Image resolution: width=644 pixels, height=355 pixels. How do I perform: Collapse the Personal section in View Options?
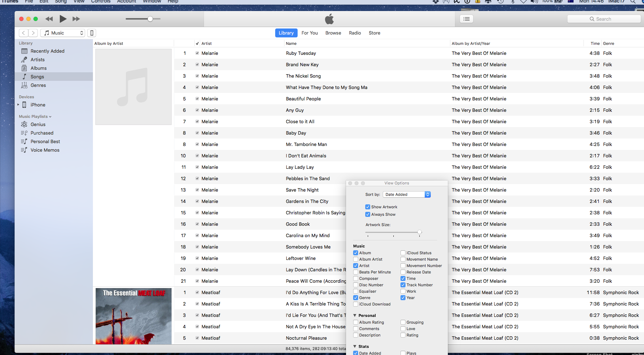point(355,315)
